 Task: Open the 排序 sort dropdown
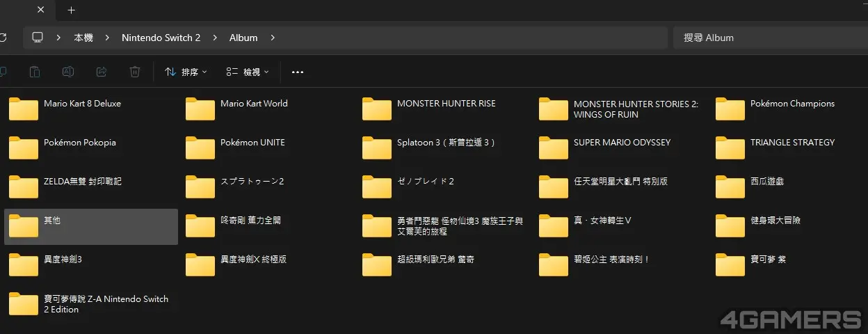pyautogui.click(x=186, y=72)
